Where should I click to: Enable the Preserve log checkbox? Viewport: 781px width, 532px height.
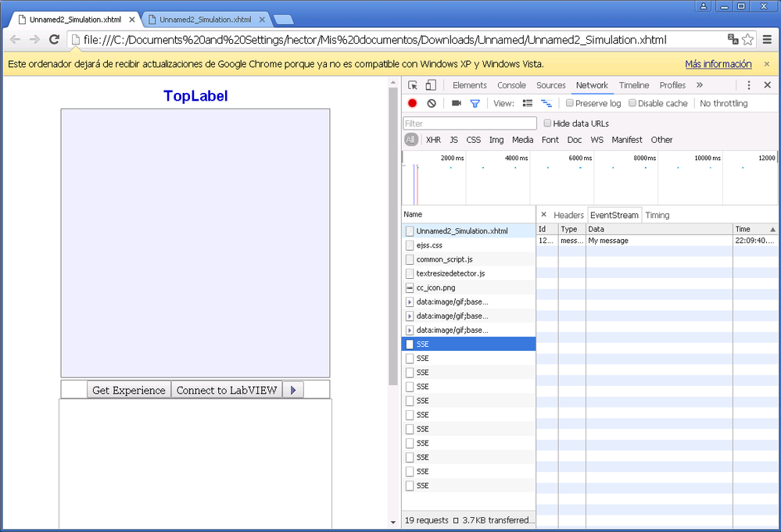[570, 103]
